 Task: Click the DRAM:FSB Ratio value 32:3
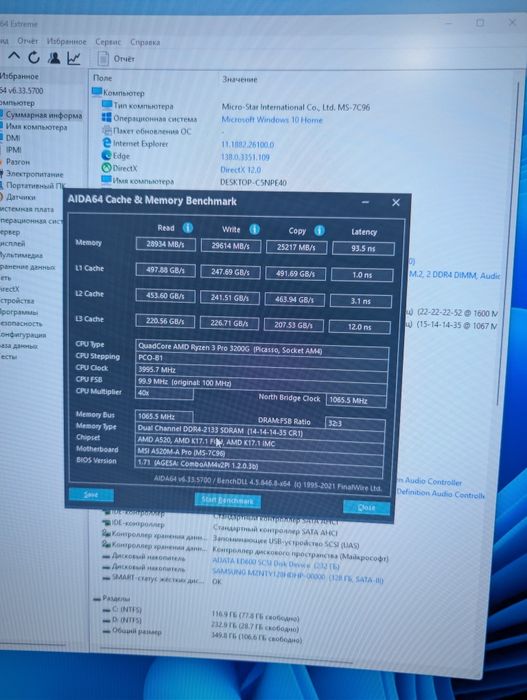(x=356, y=423)
